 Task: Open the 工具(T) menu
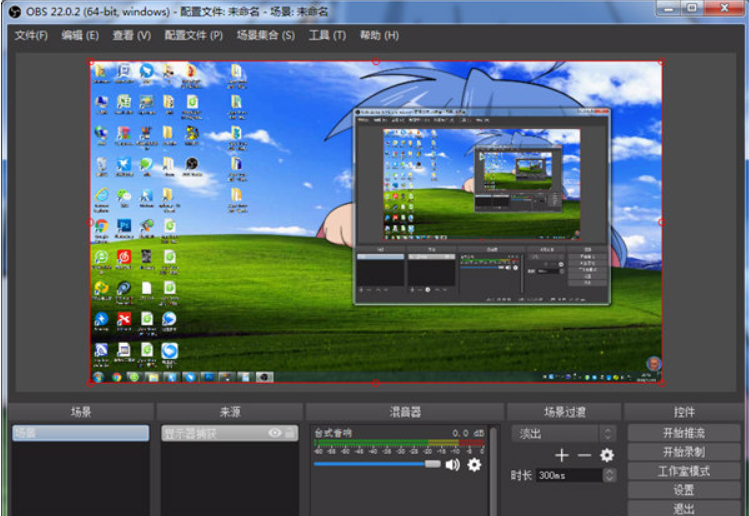click(x=327, y=35)
